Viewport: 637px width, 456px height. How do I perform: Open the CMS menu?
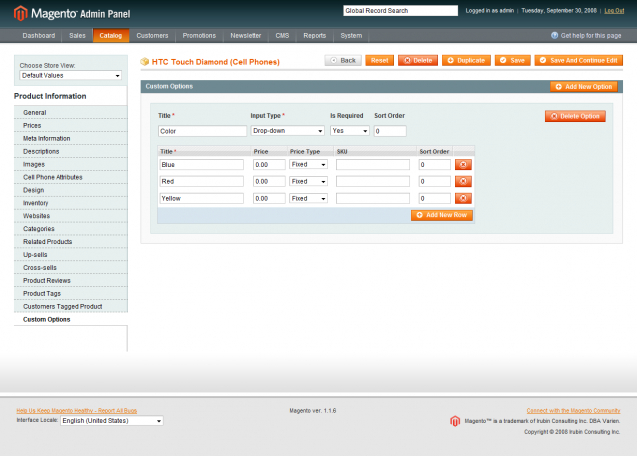click(282, 36)
